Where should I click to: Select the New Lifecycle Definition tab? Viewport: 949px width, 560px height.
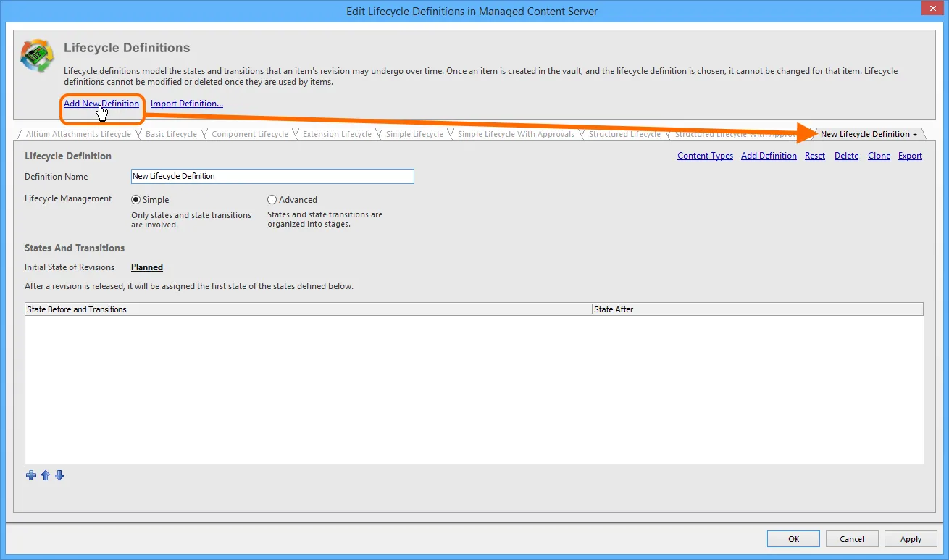point(869,134)
